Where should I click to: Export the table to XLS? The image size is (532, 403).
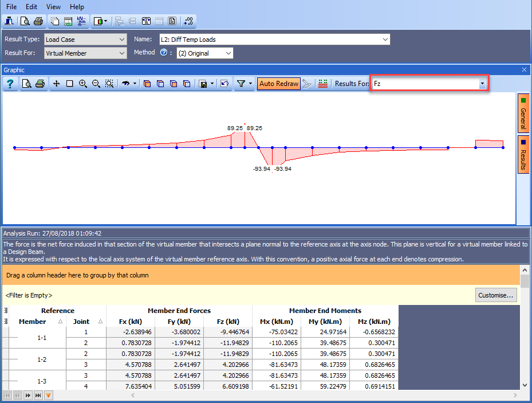(68, 21)
